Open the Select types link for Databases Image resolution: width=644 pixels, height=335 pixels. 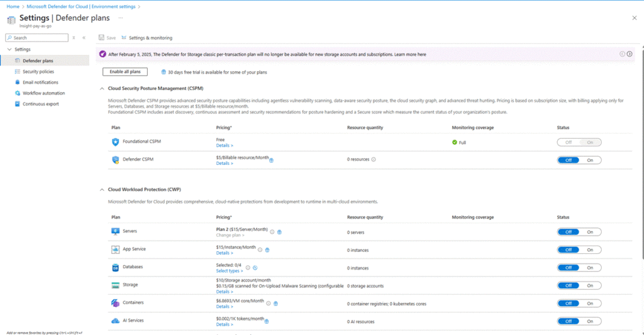click(229, 271)
